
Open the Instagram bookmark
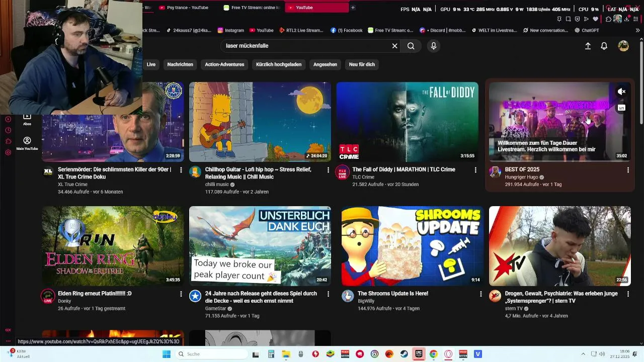coord(230,30)
